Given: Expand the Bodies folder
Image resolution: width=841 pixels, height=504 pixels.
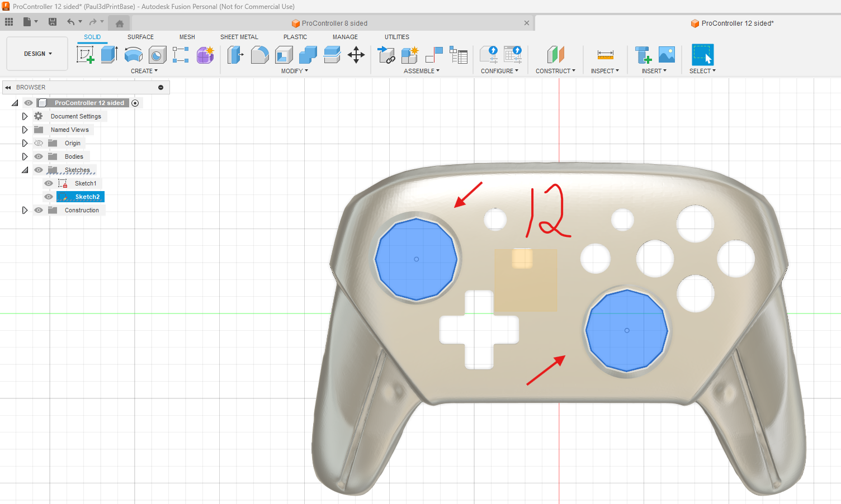Looking at the screenshot, I should coord(25,156).
